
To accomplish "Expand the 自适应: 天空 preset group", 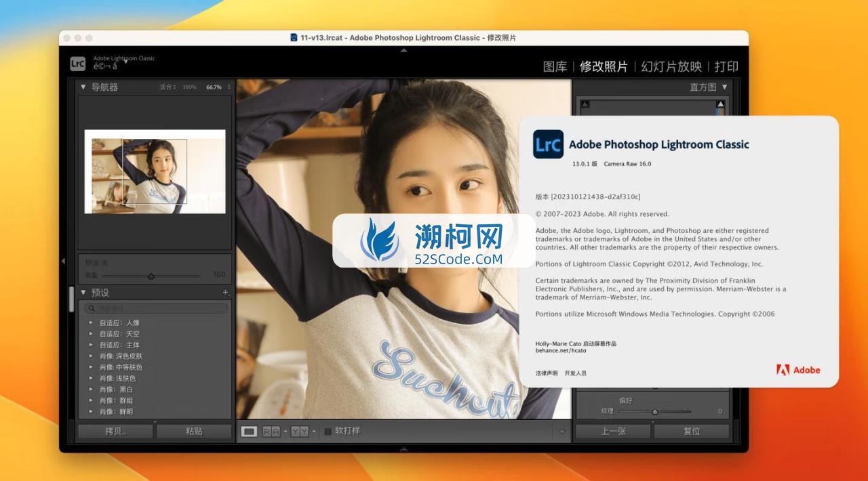I will [91, 334].
